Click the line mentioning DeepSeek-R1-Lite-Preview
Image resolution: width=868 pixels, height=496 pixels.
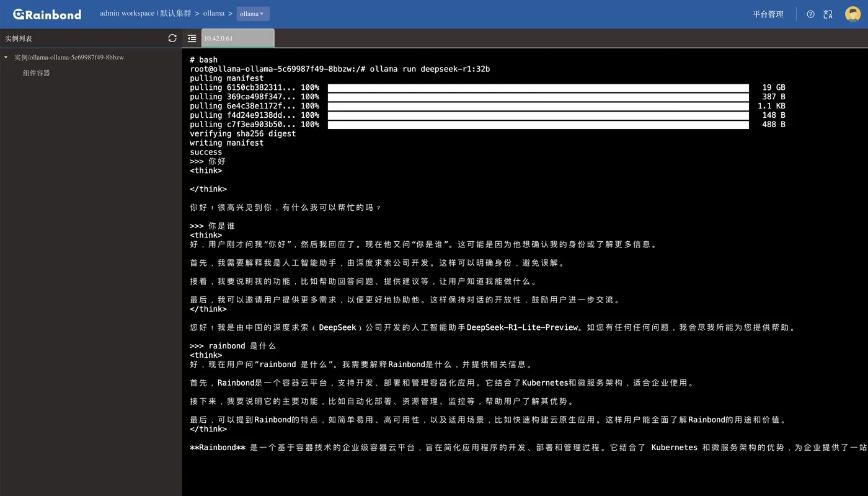point(493,327)
